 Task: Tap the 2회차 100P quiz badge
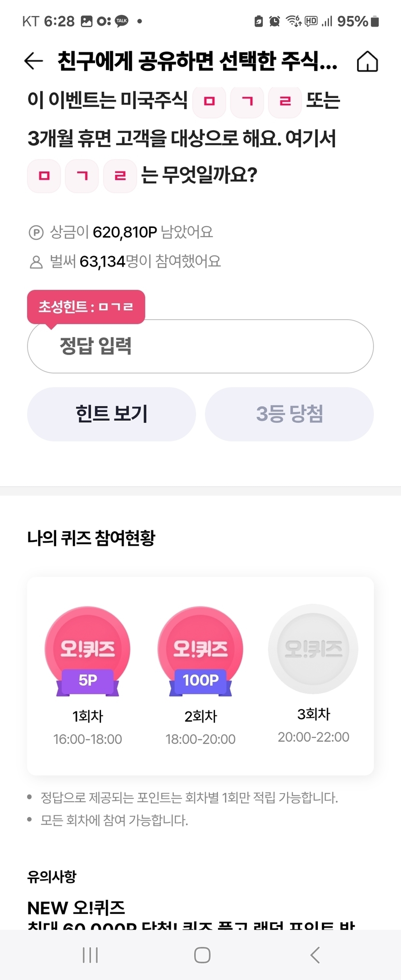point(200,651)
